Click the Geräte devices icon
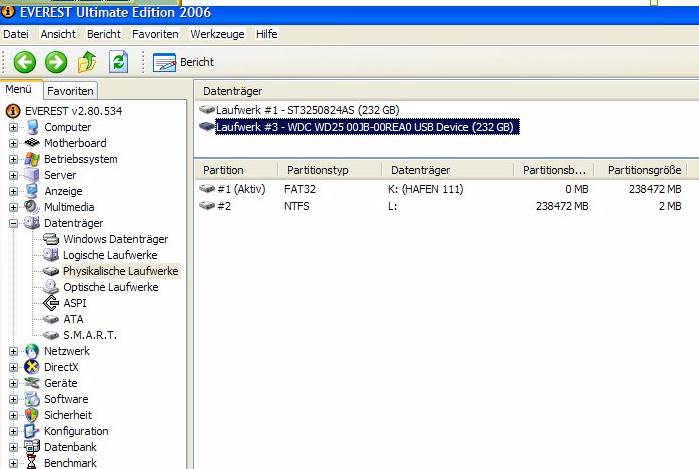The width and height of the screenshot is (699, 469). point(32,383)
